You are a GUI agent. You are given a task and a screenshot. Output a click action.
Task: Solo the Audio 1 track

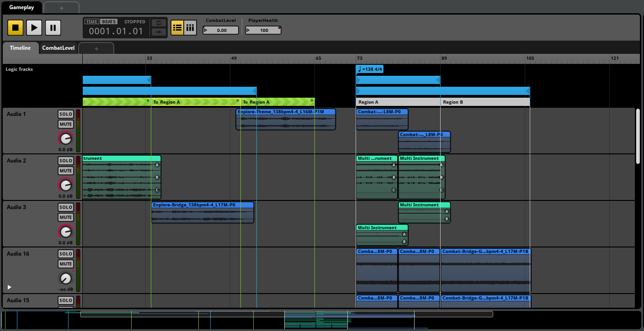[66, 114]
